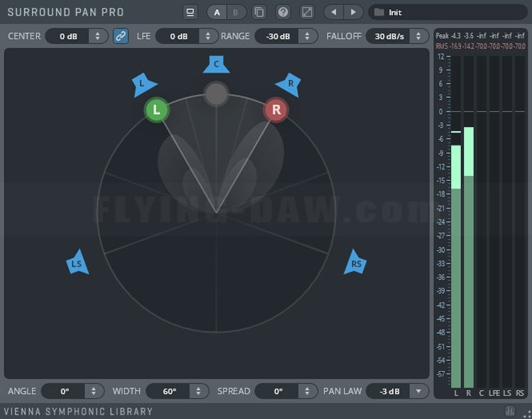Click the L channel level meter
The height and width of the screenshot is (419, 532).
pos(455,222)
